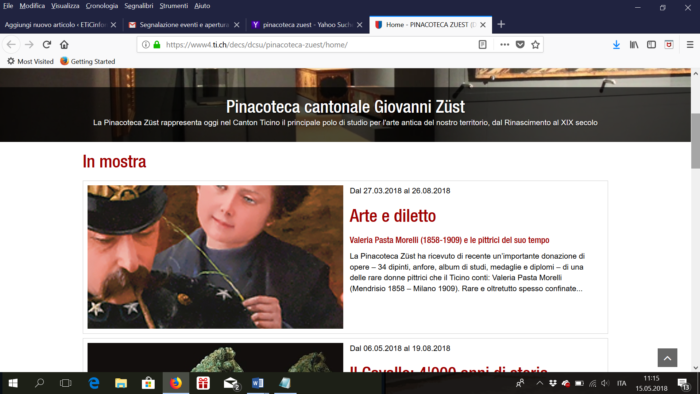Toggle reader view in address bar
Viewport: 700px width, 394px height.
tap(483, 45)
